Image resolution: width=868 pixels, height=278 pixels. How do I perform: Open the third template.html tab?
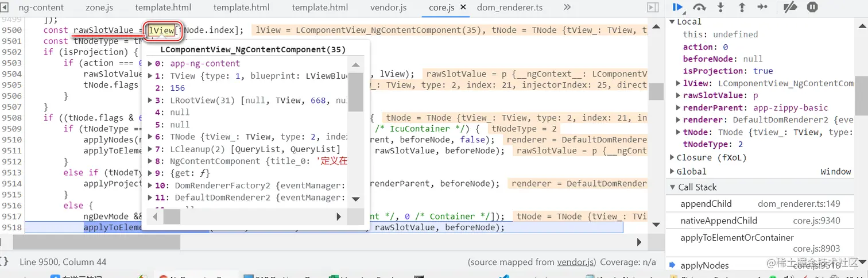tap(320, 7)
